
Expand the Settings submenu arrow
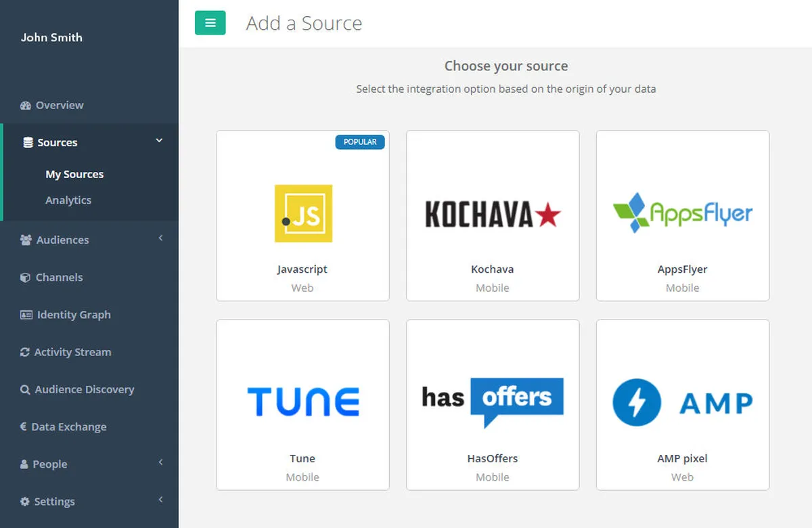[160, 500]
